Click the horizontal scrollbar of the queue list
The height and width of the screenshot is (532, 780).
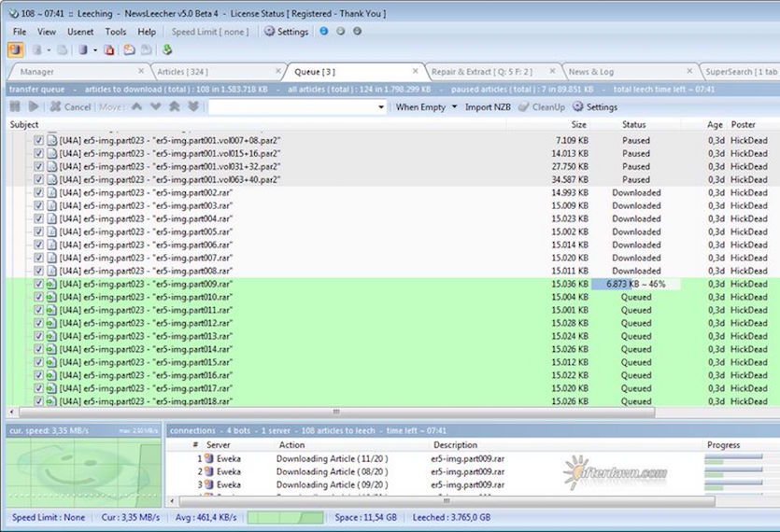point(336,412)
